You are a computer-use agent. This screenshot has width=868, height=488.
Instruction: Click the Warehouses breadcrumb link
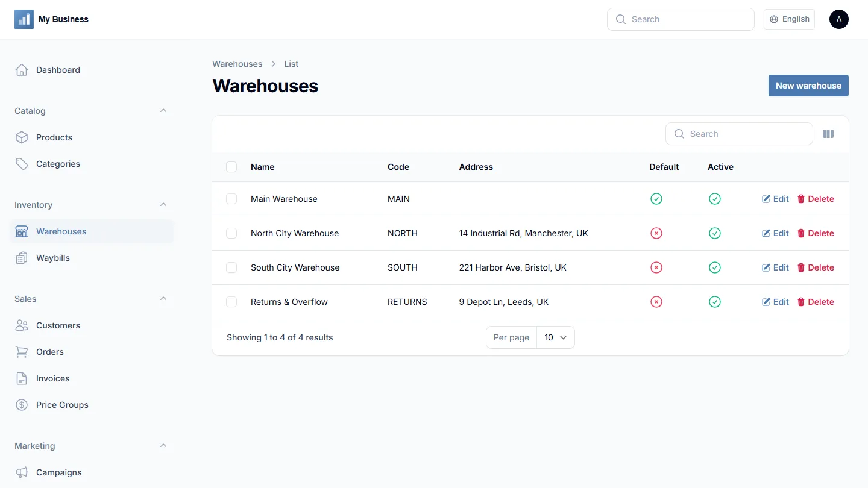coord(237,64)
